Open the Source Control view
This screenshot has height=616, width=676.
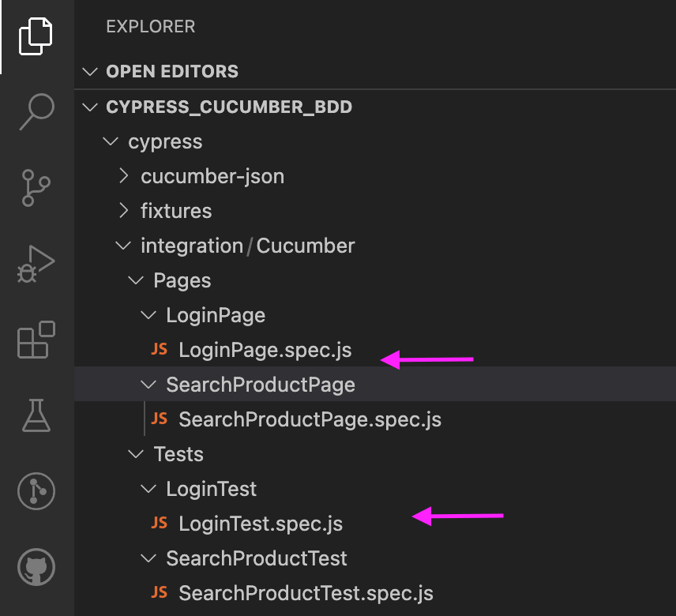tap(36, 188)
